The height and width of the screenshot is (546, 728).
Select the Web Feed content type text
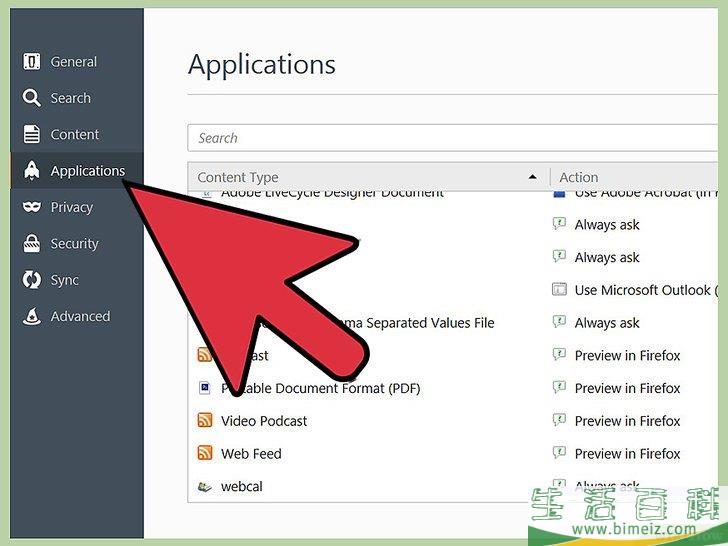pyautogui.click(x=251, y=454)
